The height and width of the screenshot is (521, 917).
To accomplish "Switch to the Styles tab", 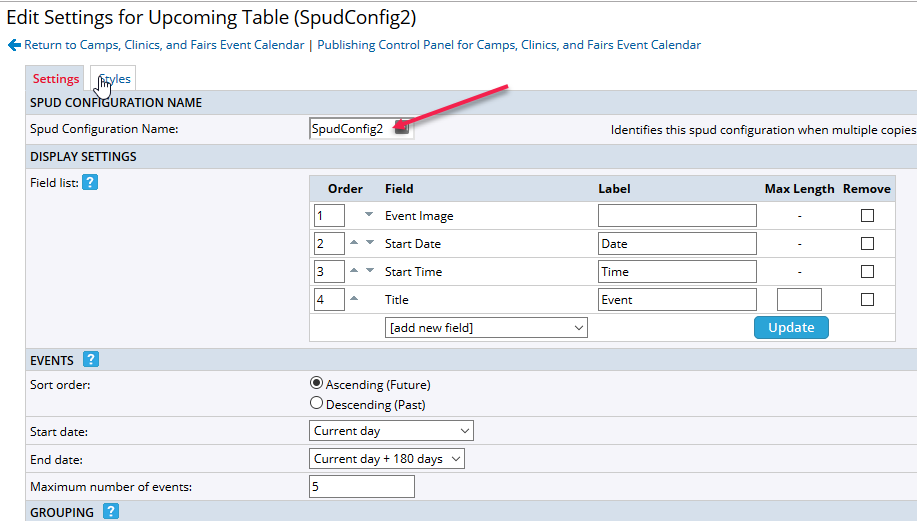I will [x=114, y=79].
